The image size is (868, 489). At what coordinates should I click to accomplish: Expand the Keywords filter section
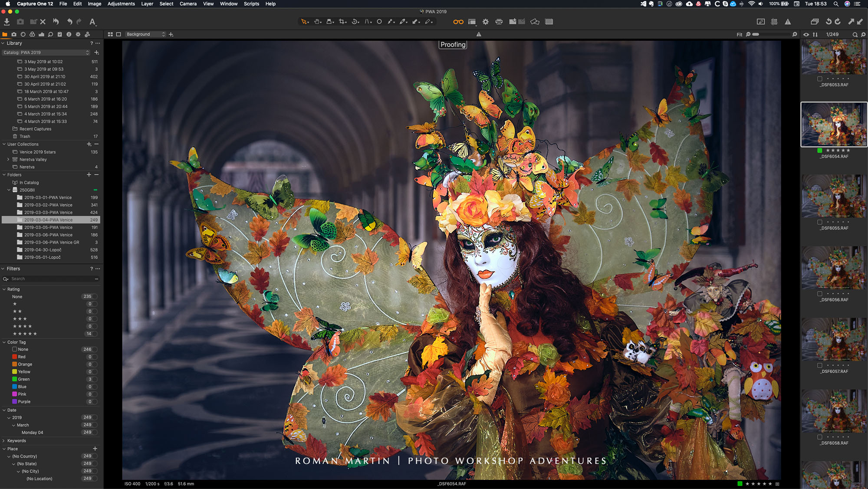click(x=4, y=441)
